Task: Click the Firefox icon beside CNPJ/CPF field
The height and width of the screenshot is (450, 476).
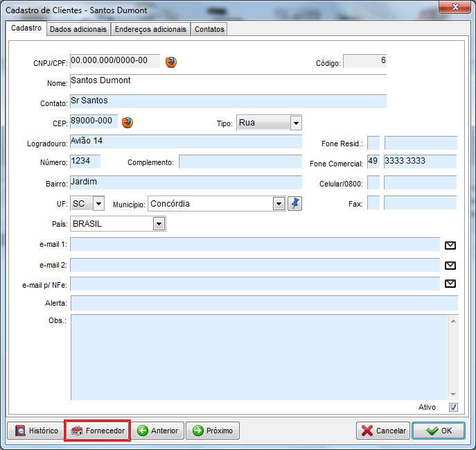Action: 171,62
